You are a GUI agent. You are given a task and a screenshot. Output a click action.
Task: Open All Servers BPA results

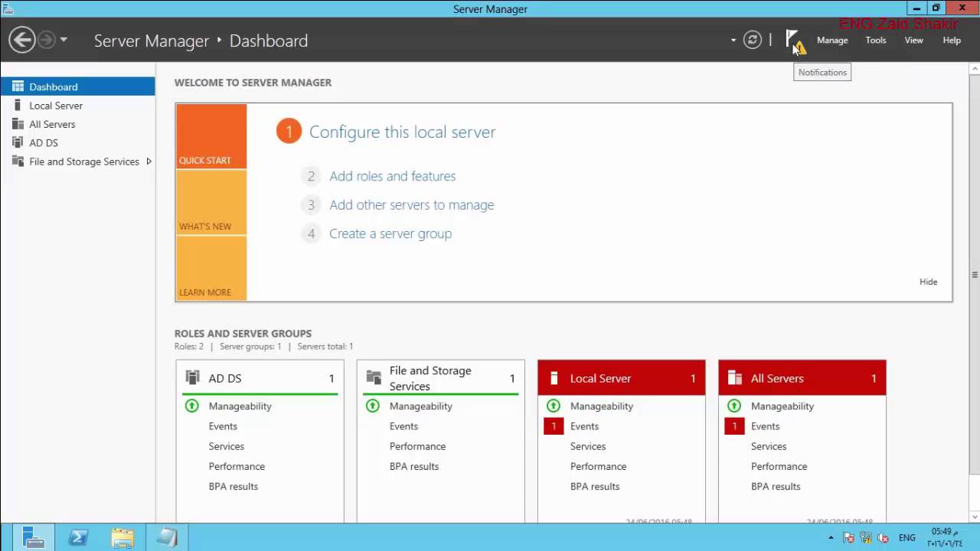(x=776, y=486)
